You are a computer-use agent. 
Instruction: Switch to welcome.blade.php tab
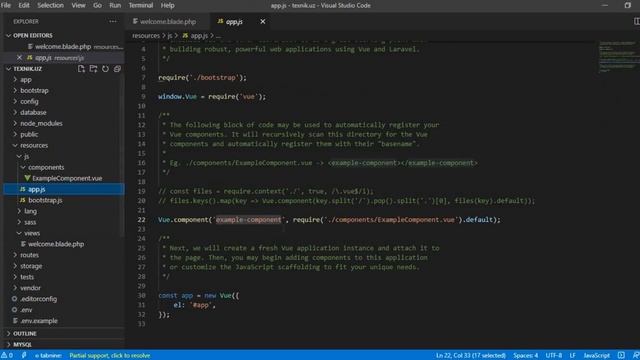(x=167, y=22)
